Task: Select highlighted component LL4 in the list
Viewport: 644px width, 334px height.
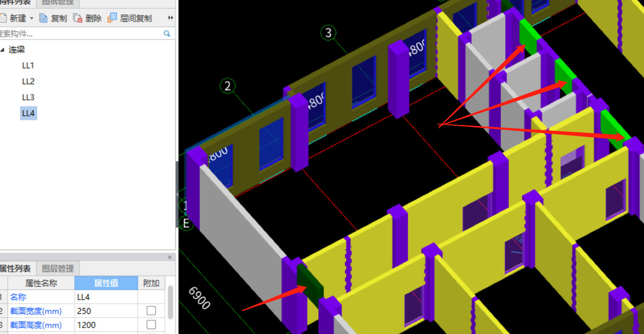Action: (x=28, y=113)
